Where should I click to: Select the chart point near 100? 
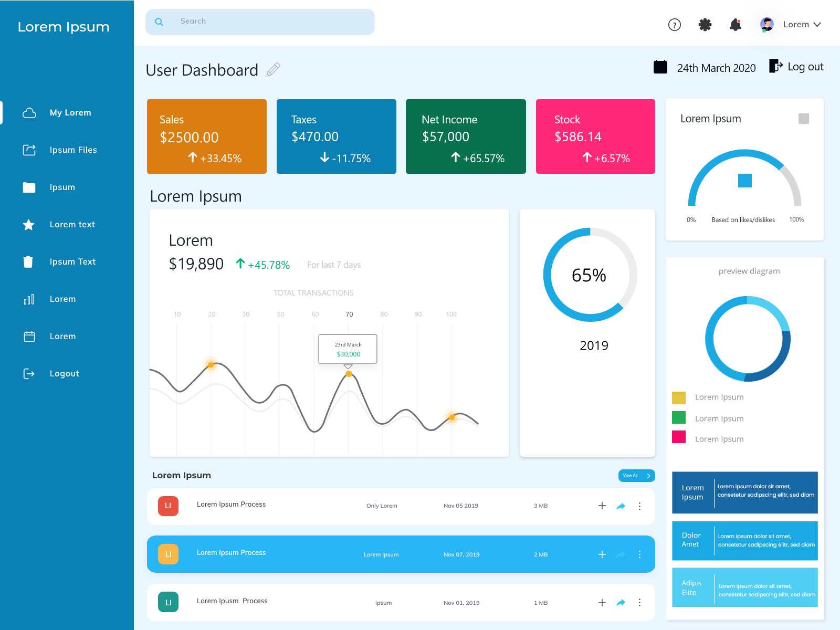click(x=452, y=417)
